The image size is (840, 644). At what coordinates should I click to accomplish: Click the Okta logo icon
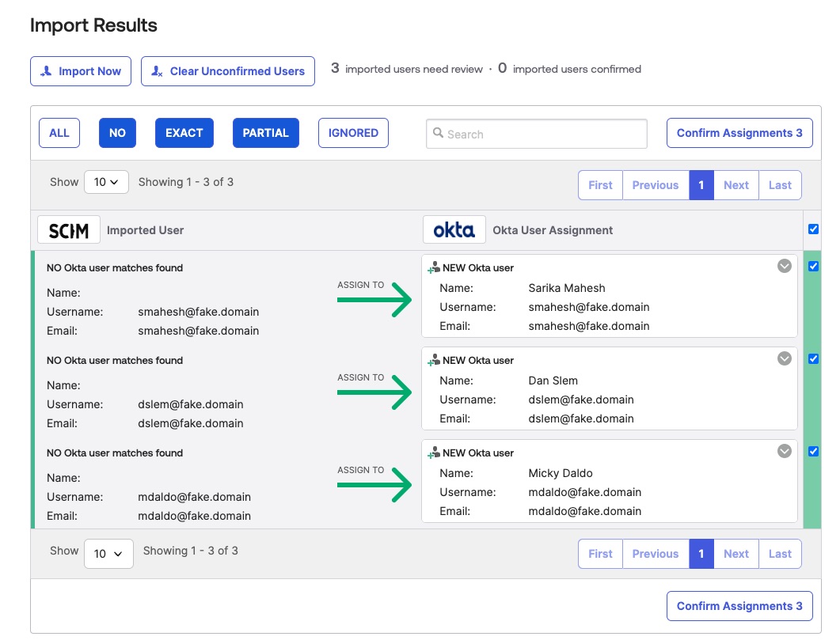pos(454,230)
